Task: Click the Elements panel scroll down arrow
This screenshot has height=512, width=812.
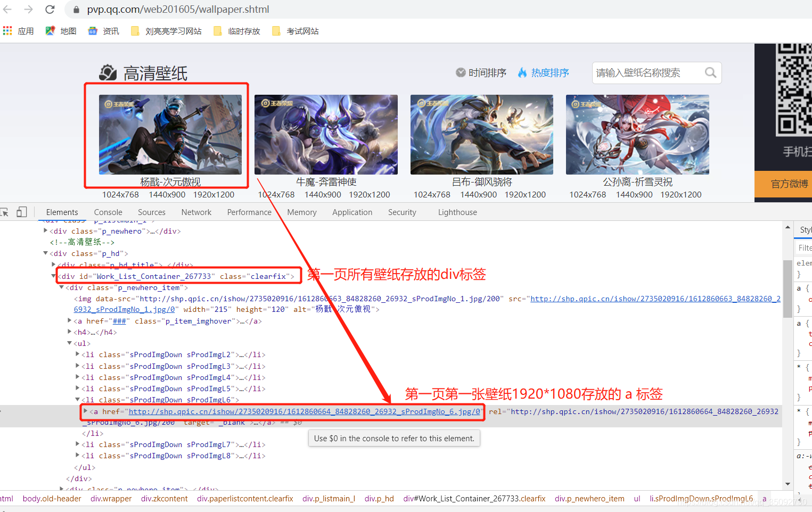Action: (x=788, y=484)
